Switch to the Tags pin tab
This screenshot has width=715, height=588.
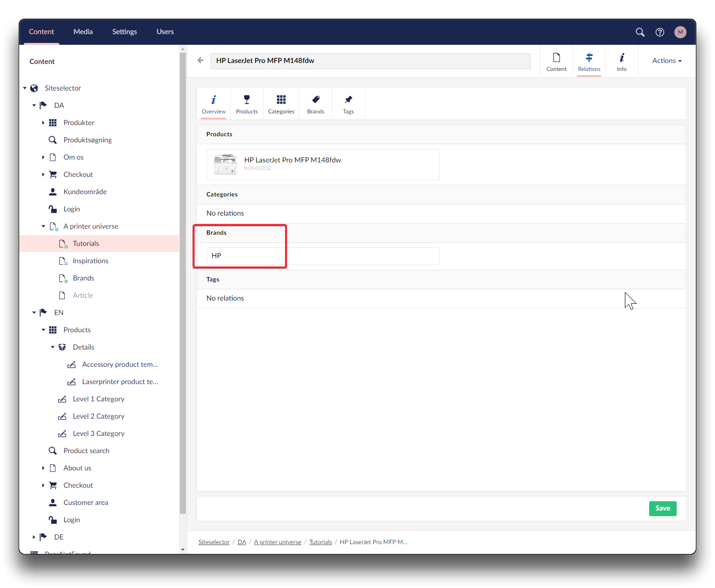point(348,104)
